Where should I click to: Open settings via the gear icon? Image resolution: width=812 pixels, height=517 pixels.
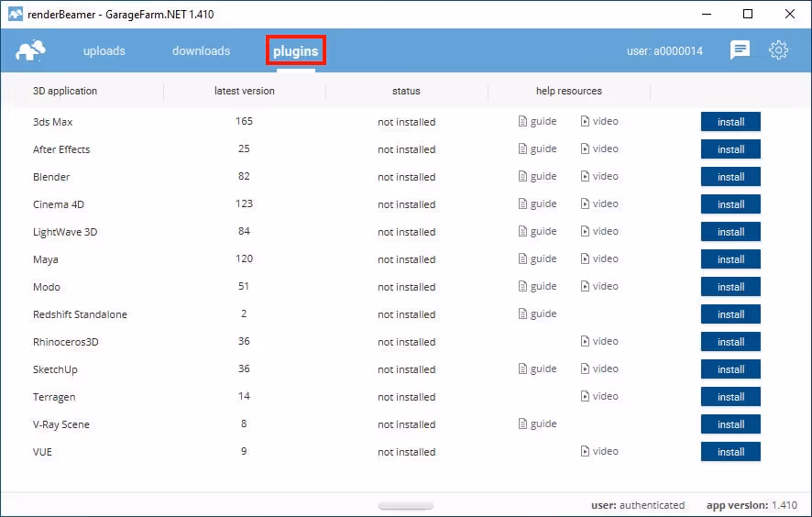coord(778,49)
